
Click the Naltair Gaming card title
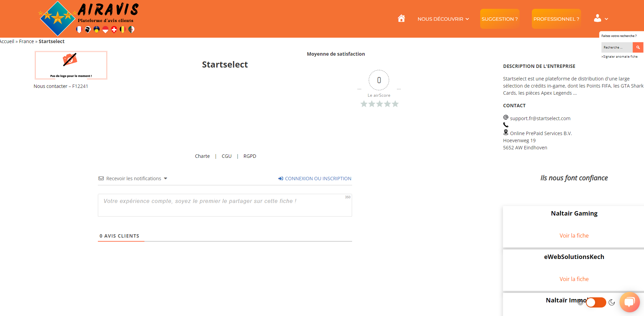pyautogui.click(x=574, y=213)
